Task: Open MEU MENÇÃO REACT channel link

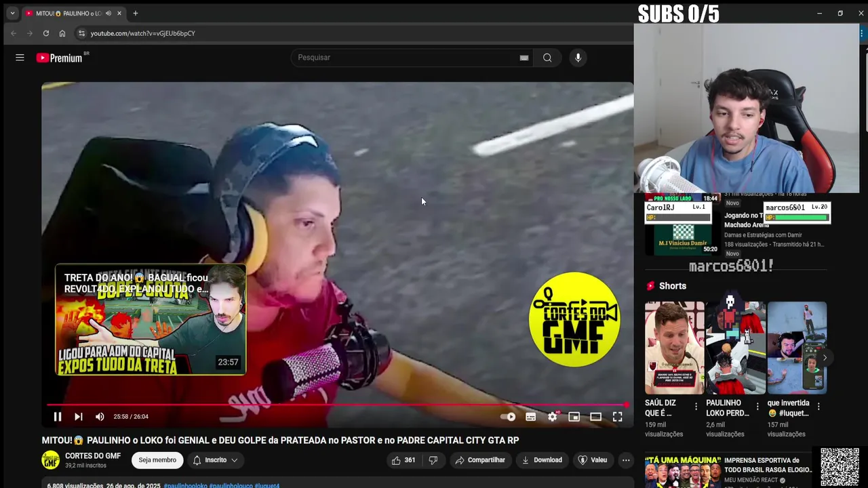Action: coord(751,481)
